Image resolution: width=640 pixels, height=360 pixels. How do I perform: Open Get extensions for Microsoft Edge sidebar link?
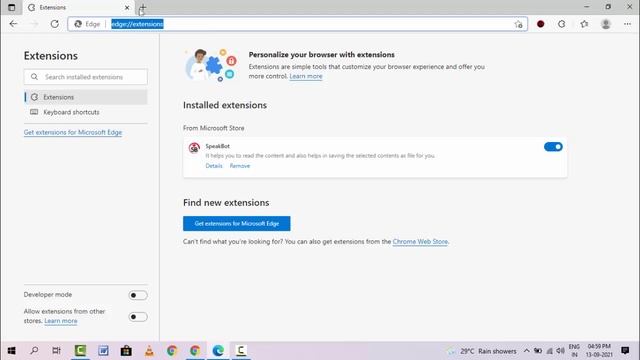click(73, 132)
